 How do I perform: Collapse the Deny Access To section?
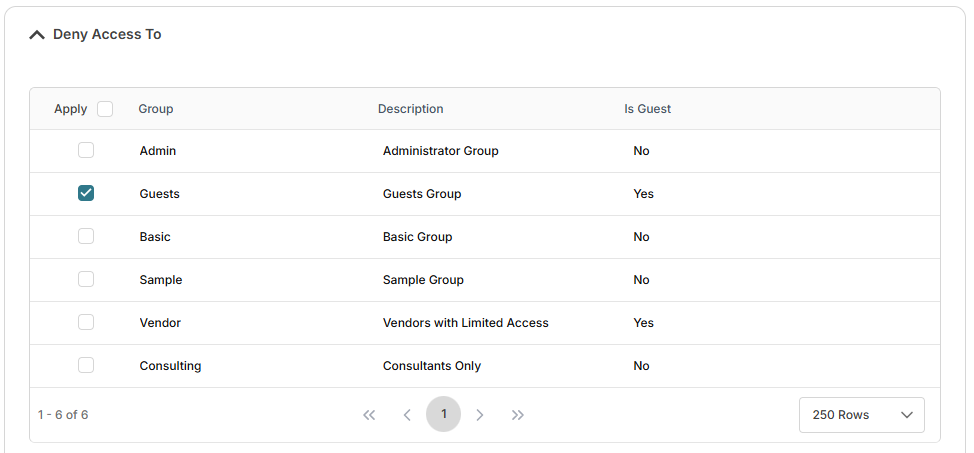pos(37,35)
